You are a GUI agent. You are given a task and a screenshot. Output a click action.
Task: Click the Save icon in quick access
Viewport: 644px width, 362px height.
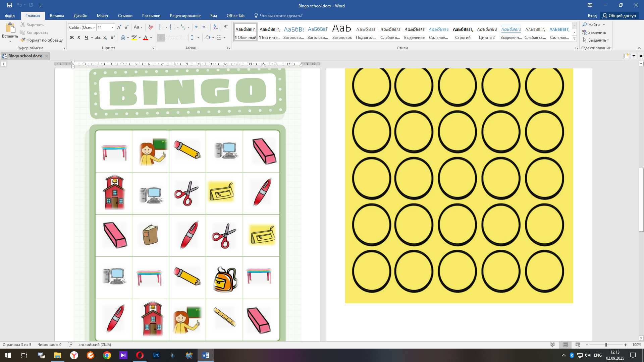tap(10, 5)
